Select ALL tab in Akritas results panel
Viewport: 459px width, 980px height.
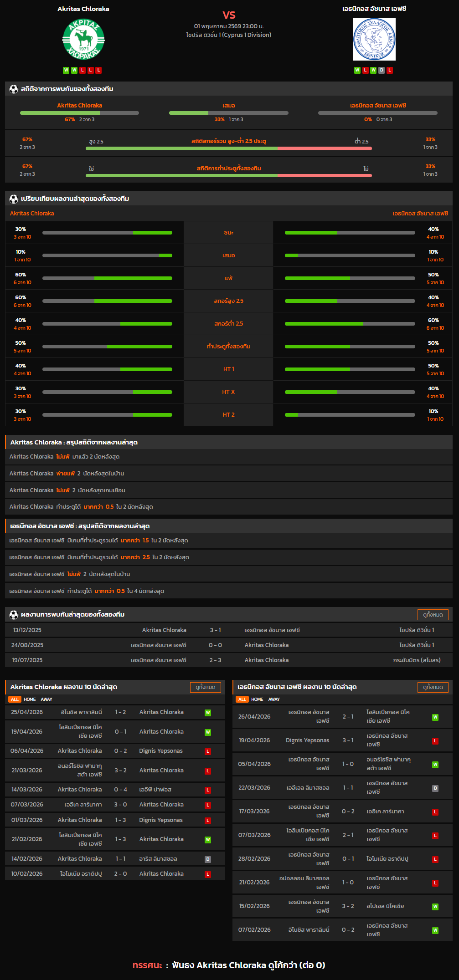click(x=15, y=699)
